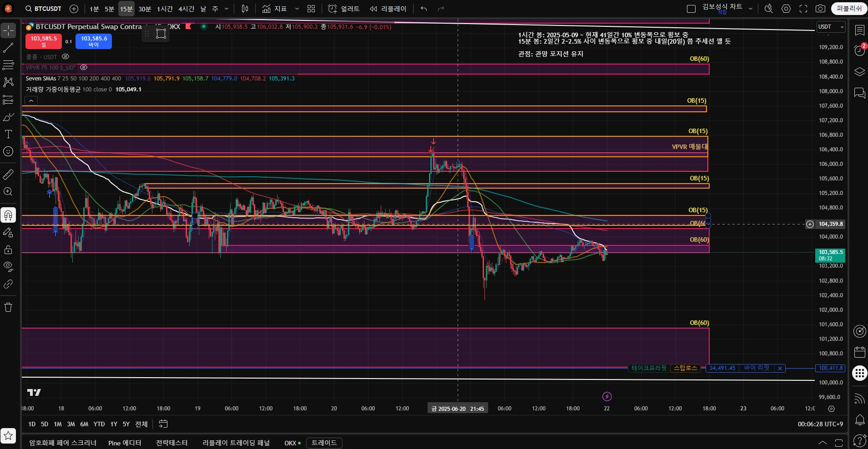Switch to the 5분 interval

109,9
